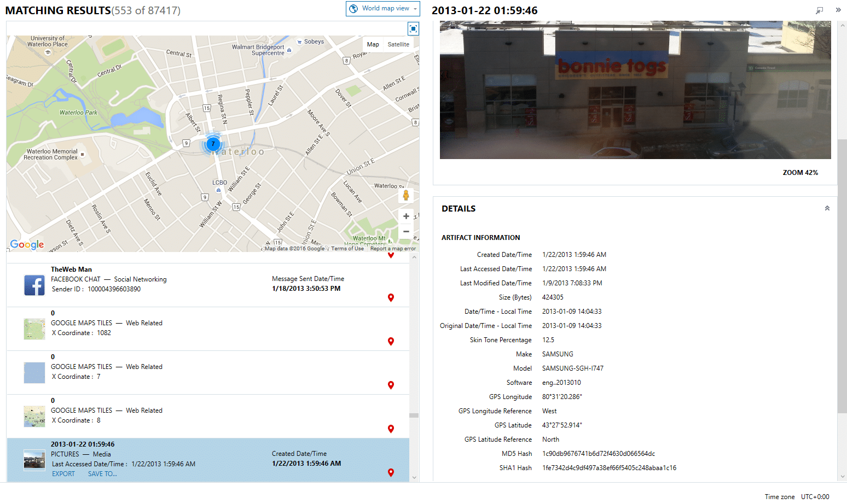Click location pin on X Coordinate 7 row
The height and width of the screenshot is (504, 847).
[x=391, y=385]
